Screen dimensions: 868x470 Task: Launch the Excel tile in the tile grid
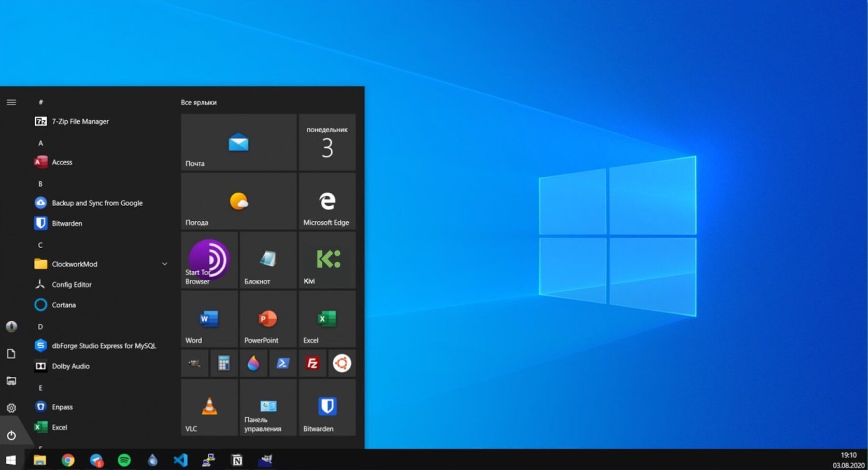(327, 319)
